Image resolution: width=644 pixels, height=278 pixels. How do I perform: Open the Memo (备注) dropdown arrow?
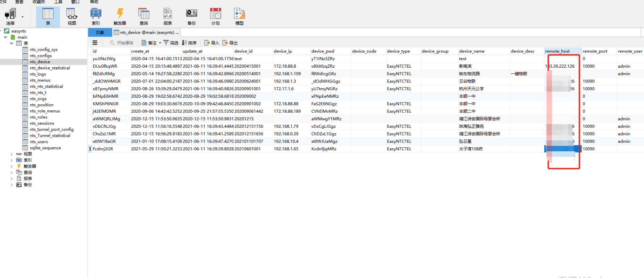pos(160,43)
